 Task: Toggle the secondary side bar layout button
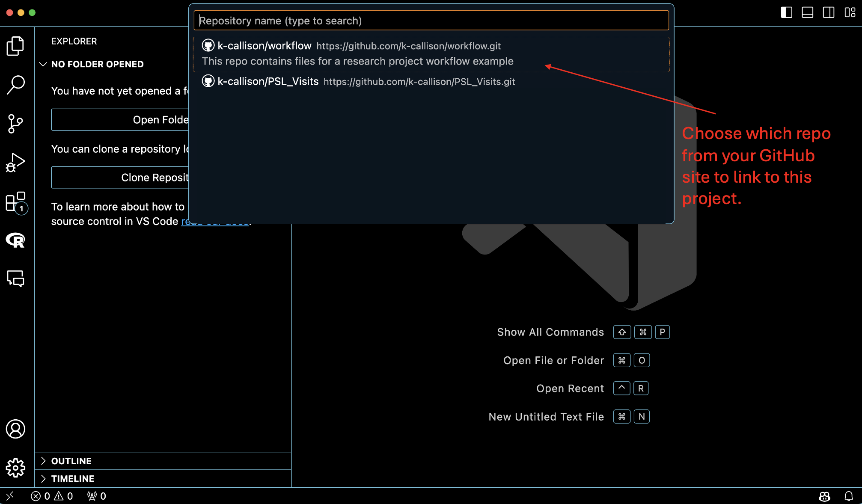click(829, 12)
